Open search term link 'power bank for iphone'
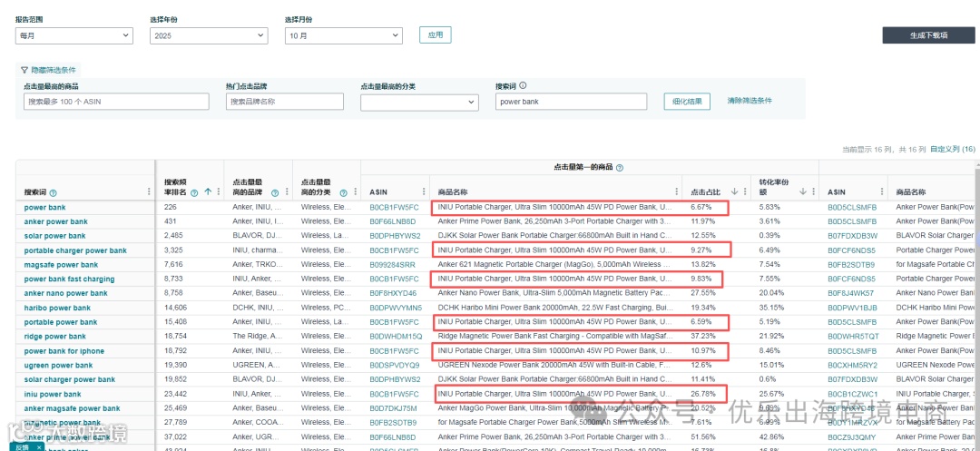This screenshot has width=980, height=451. tap(64, 351)
